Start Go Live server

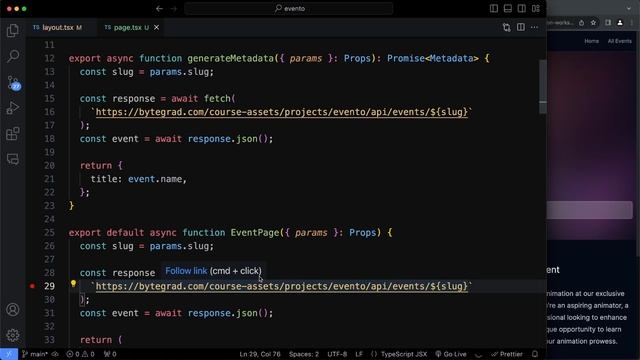[451, 354]
